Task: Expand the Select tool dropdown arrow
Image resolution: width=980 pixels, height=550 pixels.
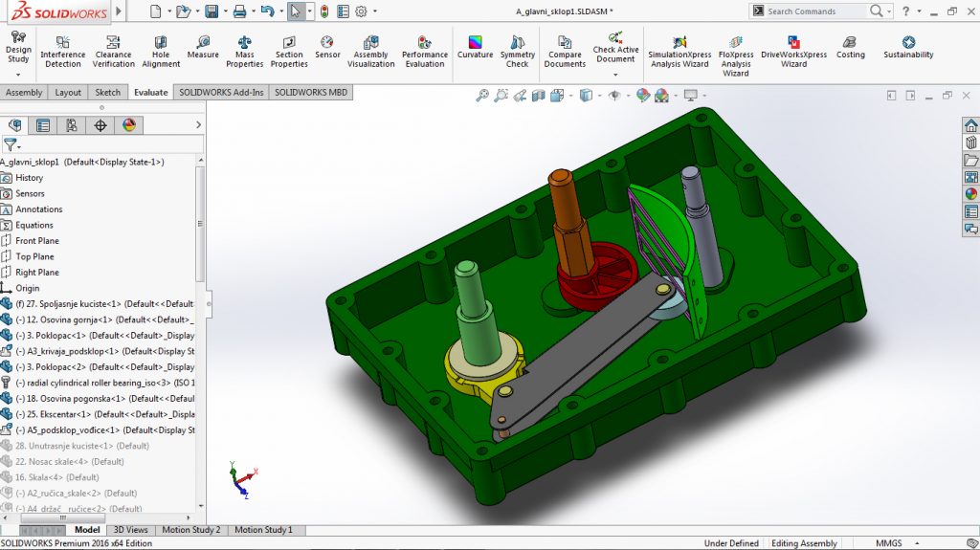Action: pyautogui.click(x=309, y=11)
